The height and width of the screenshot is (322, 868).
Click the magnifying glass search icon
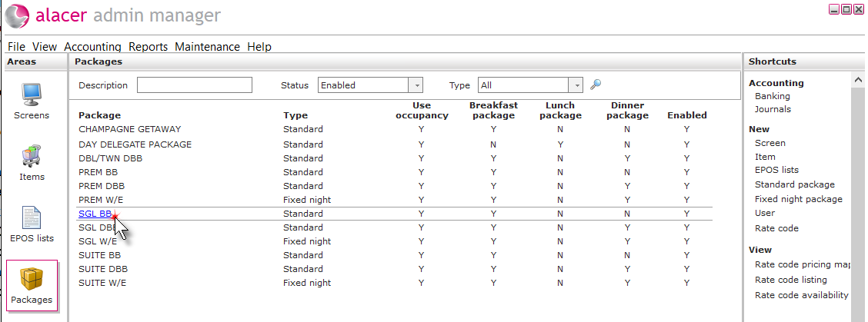pyautogui.click(x=596, y=85)
